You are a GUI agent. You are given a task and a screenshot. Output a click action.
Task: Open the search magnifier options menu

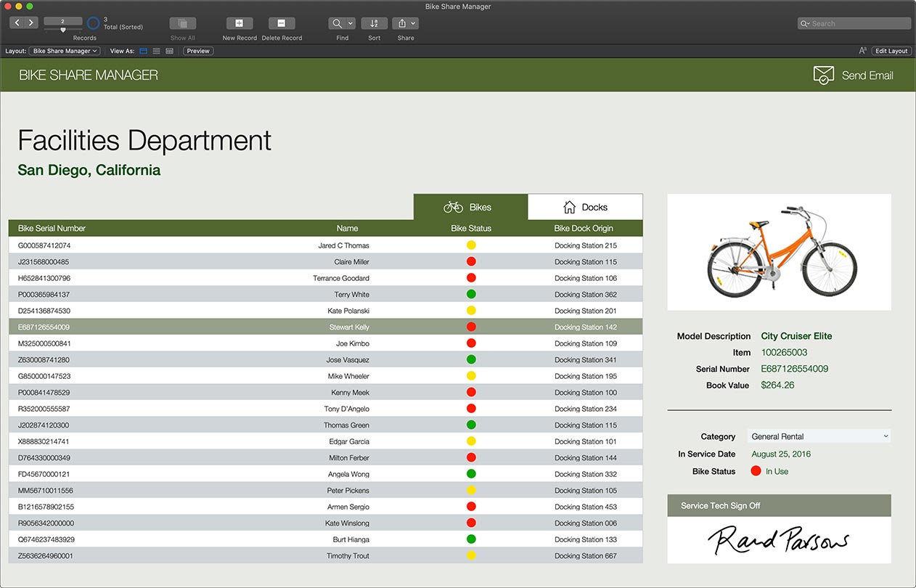805,23
